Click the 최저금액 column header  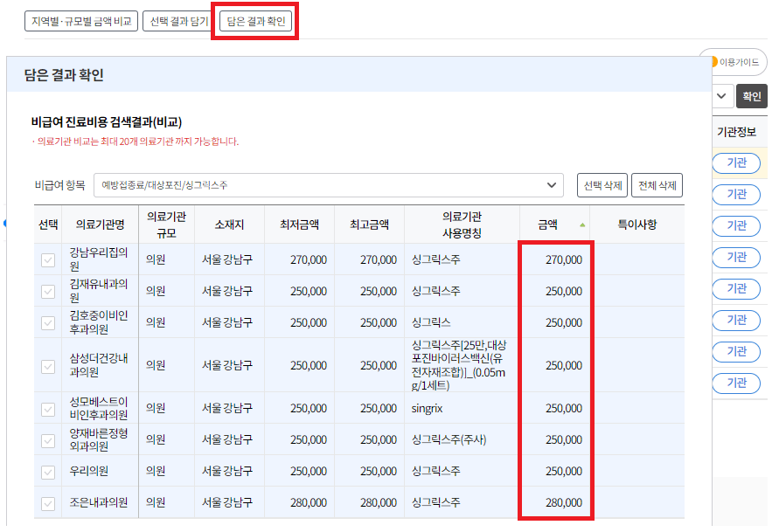(x=299, y=225)
